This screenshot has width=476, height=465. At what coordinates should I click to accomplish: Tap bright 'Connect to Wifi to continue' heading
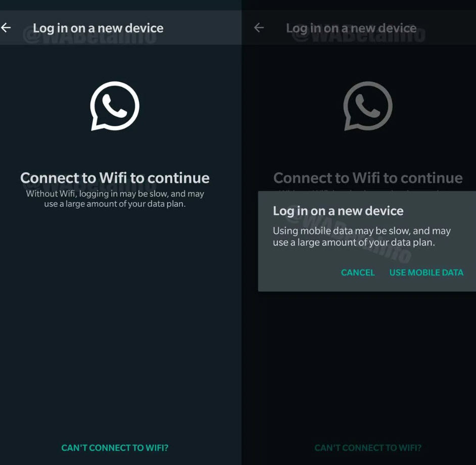(x=115, y=178)
